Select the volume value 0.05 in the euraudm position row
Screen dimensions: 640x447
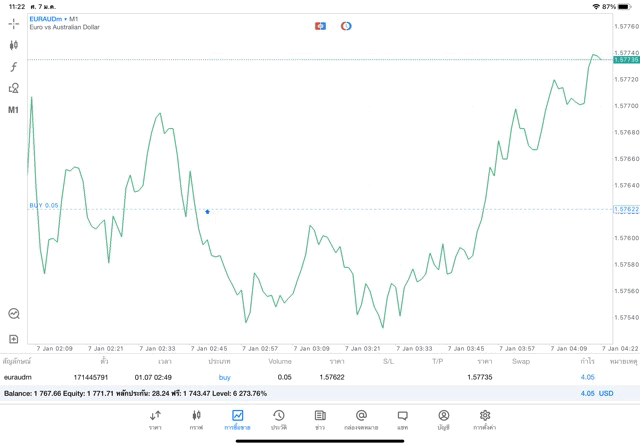(284, 377)
